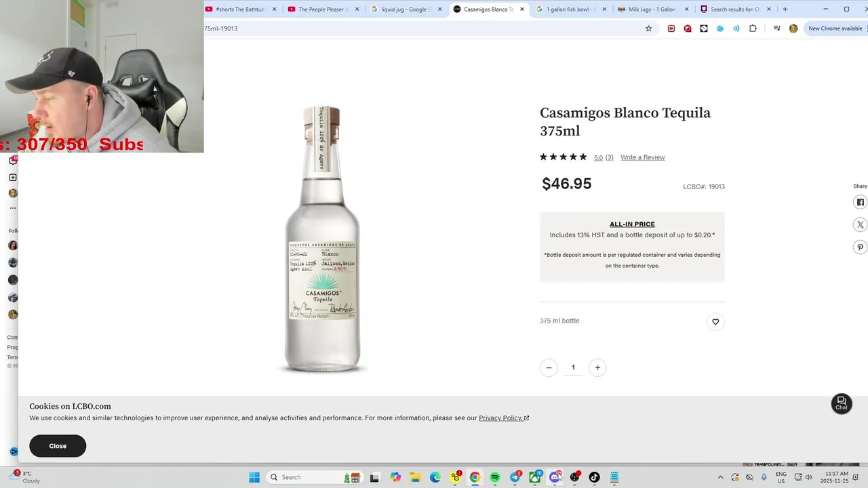Open the ENG US language switcher
This screenshot has height=488, width=868.
pos(781,477)
